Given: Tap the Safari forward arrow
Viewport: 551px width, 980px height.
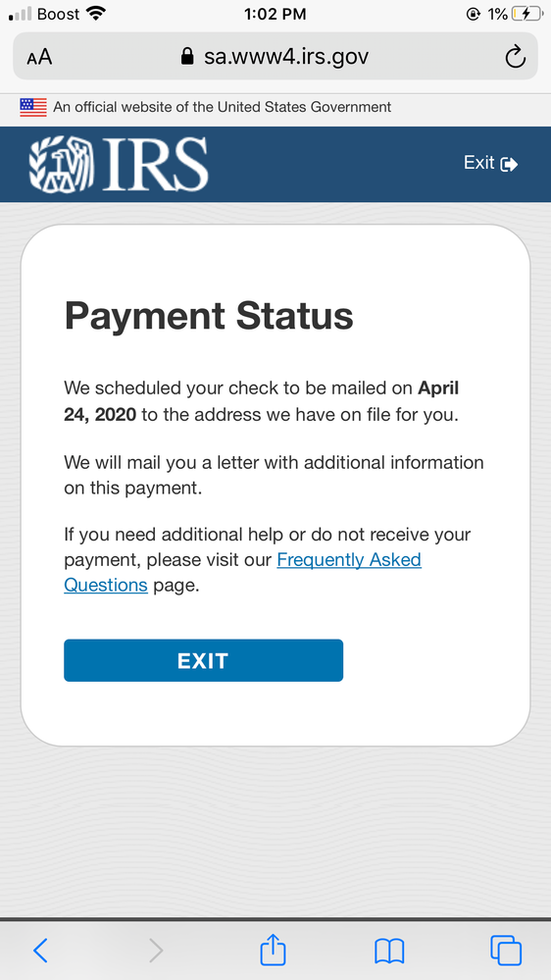Looking at the screenshot, I should [x=156, y=950].
